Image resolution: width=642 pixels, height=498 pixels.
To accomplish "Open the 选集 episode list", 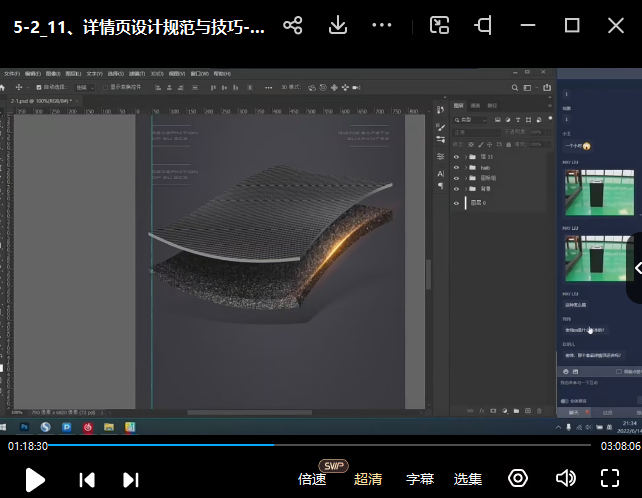I will [468, 479].
